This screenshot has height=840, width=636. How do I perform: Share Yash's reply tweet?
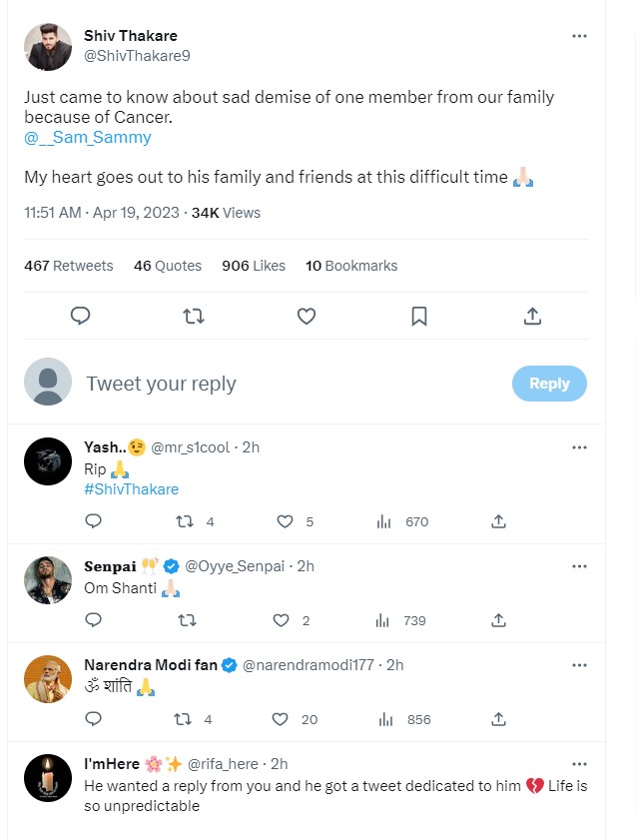tap(498, 521)
